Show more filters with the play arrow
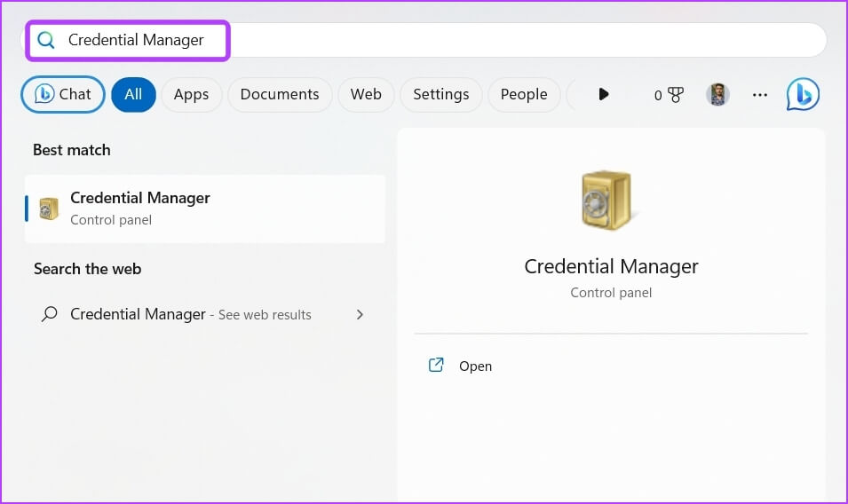848x504 pixels. (604, 95)
